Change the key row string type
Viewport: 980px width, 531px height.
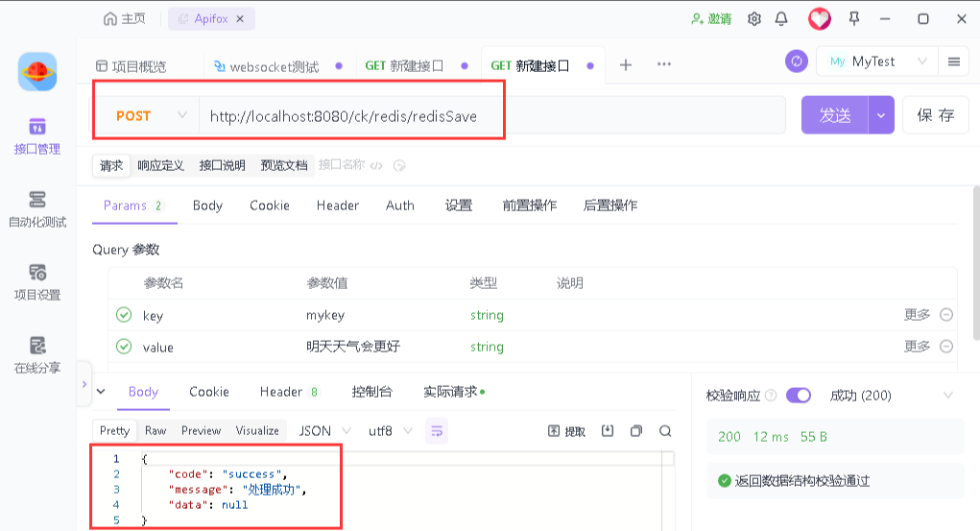click(487, 315)
